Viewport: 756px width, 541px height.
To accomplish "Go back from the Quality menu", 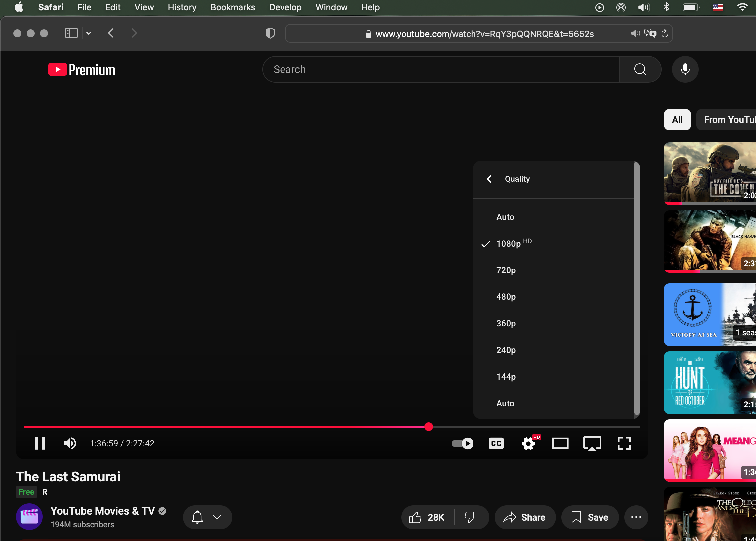I will [489, 179].
